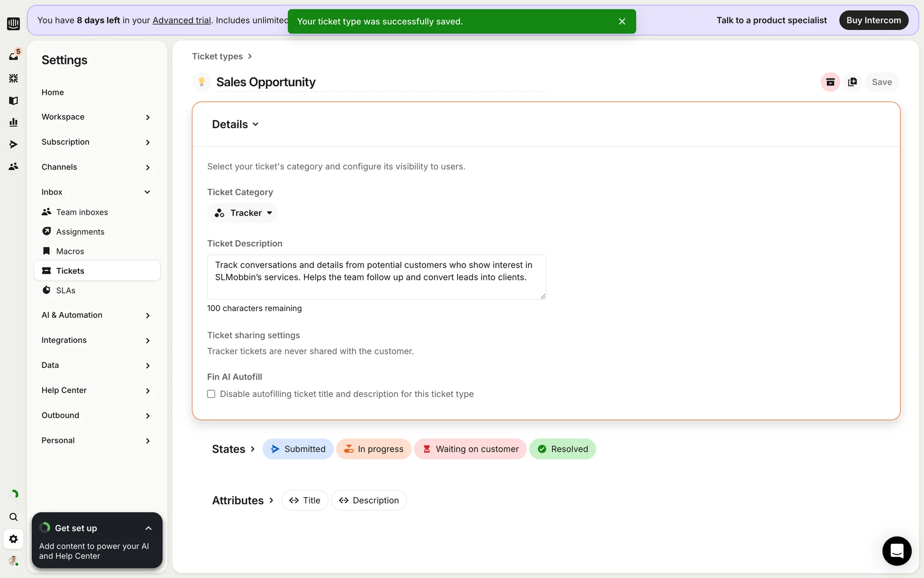Open SLAs in settings sidebar

65,290
